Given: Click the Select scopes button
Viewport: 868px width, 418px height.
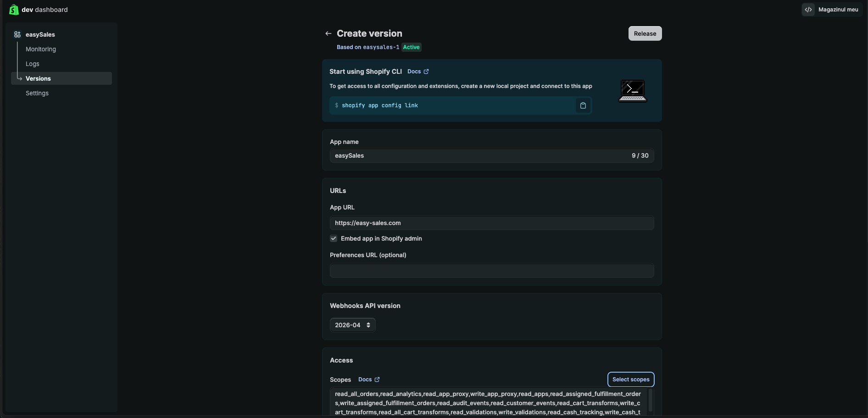Looking at the screenshot, I should click(631, 379).
